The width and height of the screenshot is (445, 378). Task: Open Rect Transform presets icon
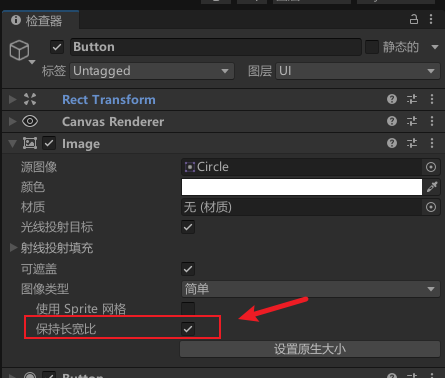coord(412,99)
